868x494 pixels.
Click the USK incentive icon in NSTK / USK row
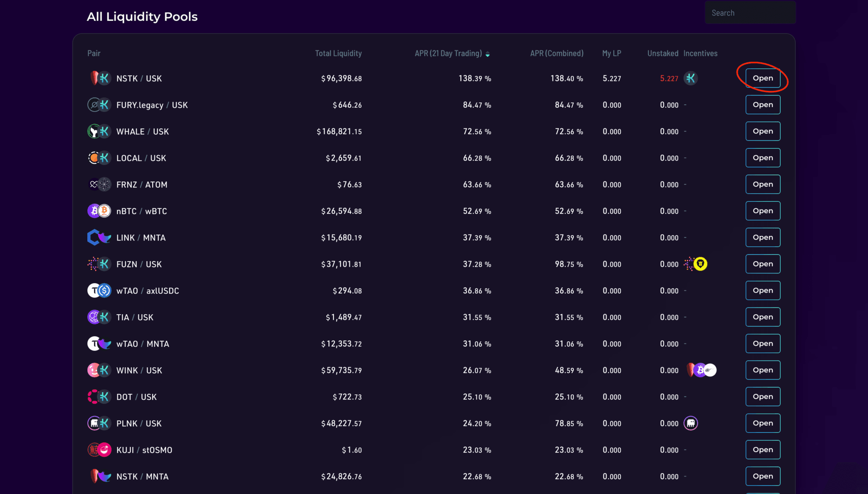(x=691, y=78)
